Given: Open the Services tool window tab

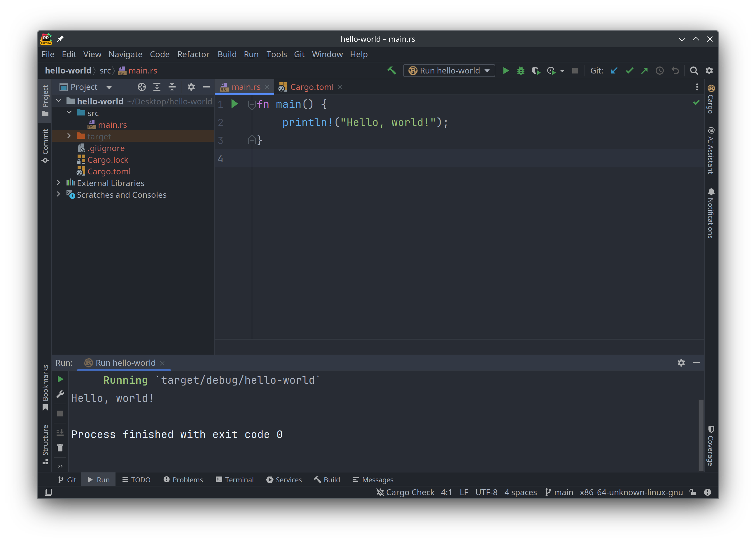Looking at the screenshot, I should [284, 480].
